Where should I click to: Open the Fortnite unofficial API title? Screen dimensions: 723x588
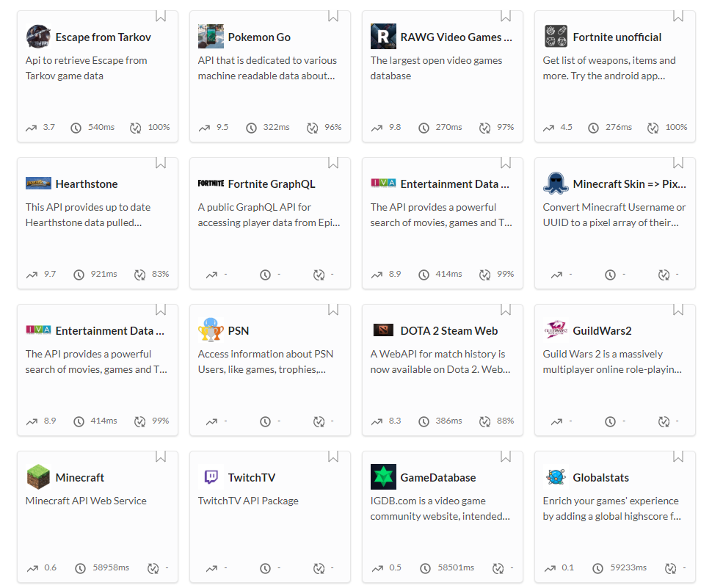[x=617, y=37]
